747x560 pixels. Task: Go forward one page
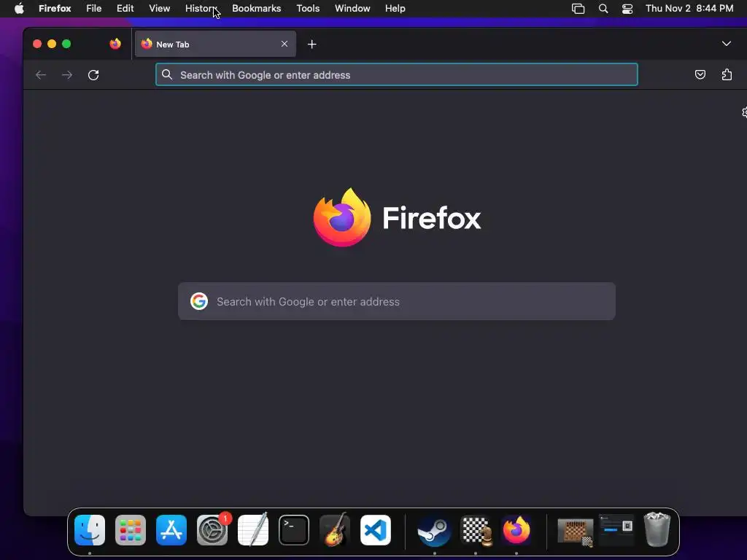click(67, 75)
